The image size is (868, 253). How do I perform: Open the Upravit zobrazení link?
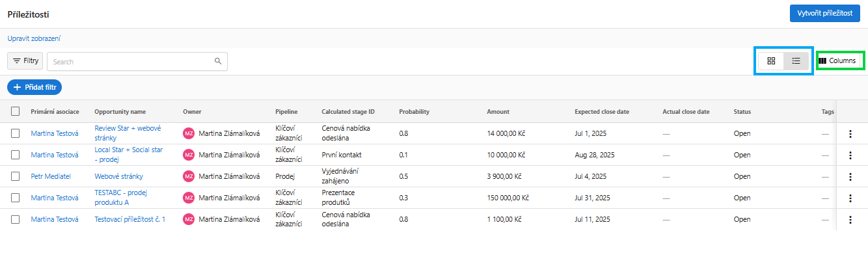tap(34, 39)
